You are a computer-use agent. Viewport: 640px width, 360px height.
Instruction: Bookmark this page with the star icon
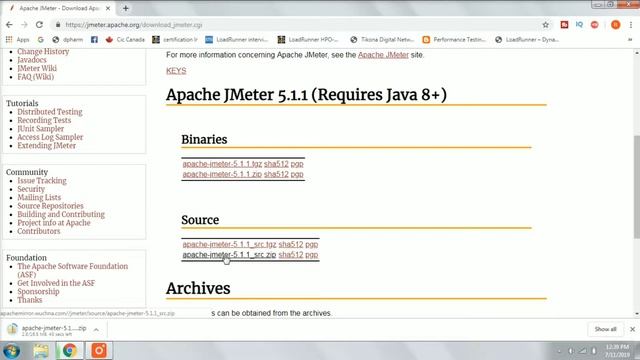click(545, 25)
